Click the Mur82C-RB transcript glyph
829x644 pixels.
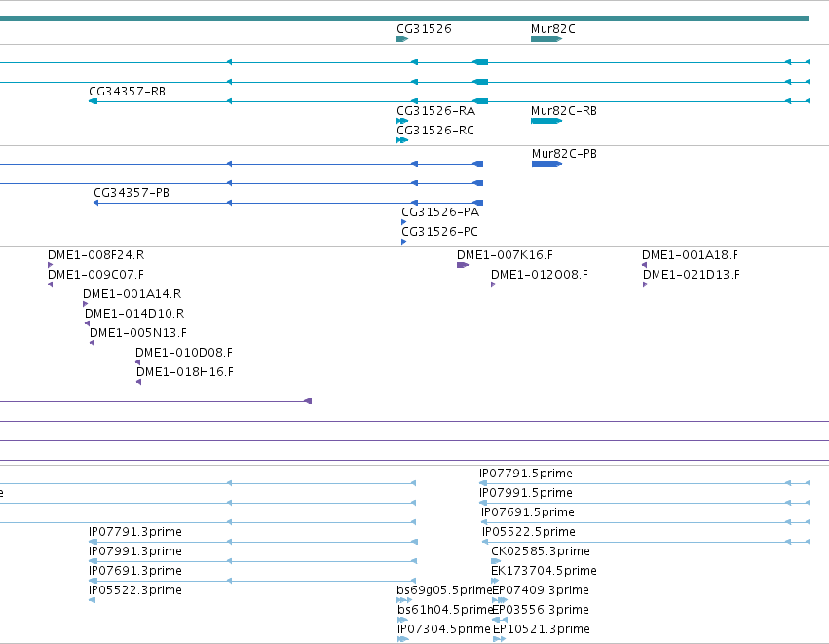coord(546,121)
